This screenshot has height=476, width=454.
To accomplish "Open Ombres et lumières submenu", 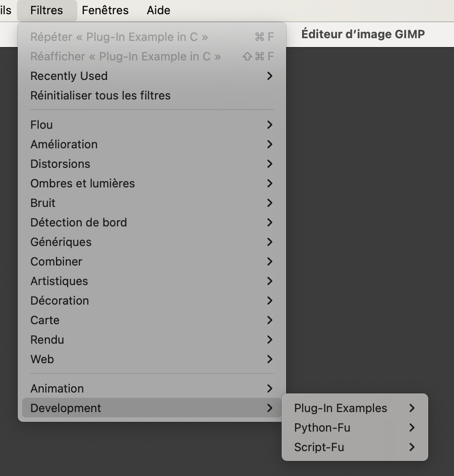I will (x=82, y=183).
